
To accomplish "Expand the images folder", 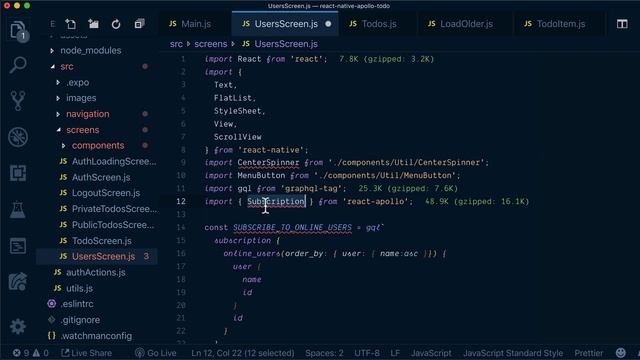I will [x=81, y=98].
